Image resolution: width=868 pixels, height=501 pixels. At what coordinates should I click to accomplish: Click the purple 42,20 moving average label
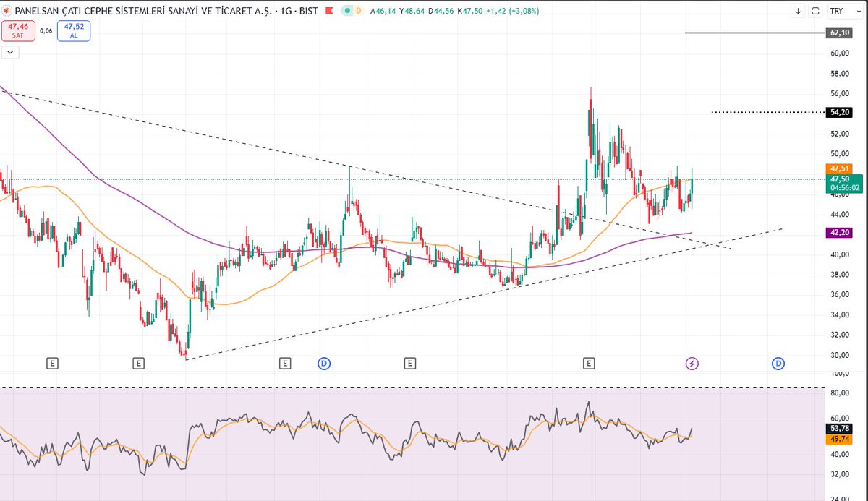838,233
